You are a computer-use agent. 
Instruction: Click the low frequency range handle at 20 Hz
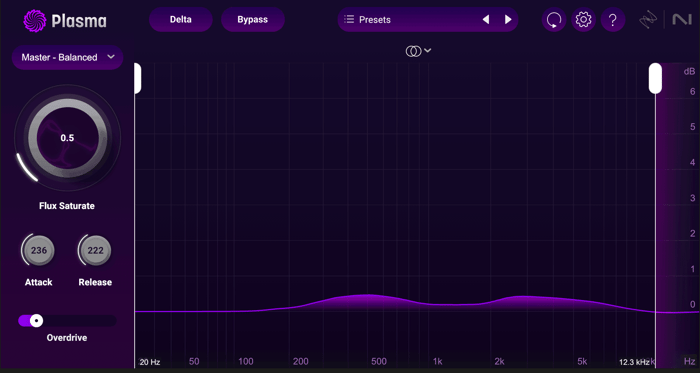pos(138,79)
